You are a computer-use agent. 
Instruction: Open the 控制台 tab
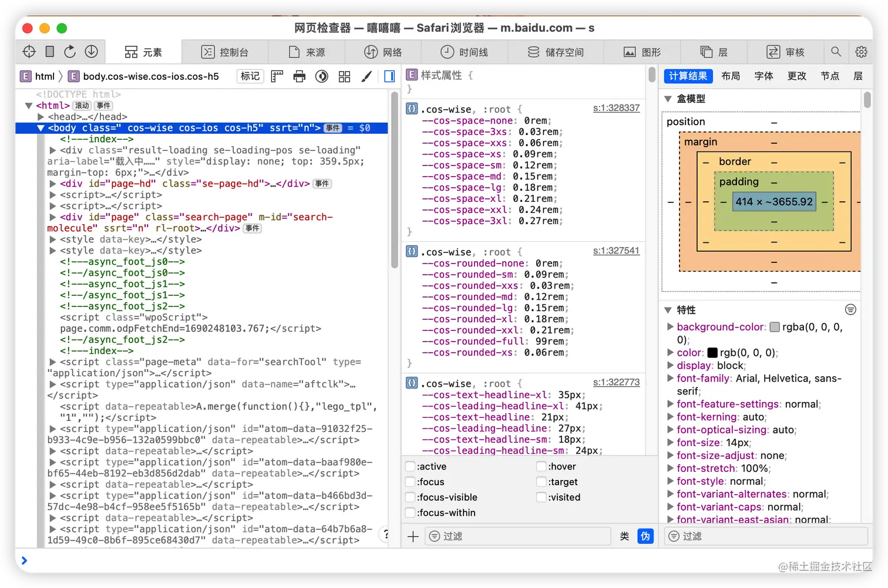pyautogui.click(x=225, y=52)
